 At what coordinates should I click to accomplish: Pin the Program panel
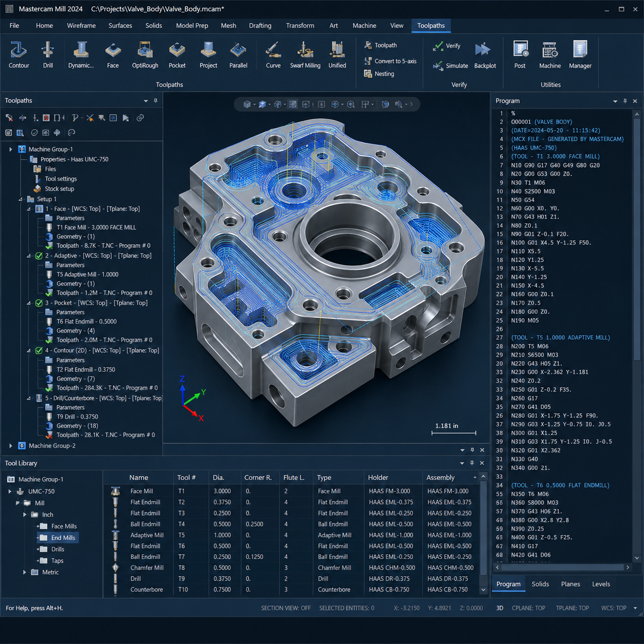[625, 101]
